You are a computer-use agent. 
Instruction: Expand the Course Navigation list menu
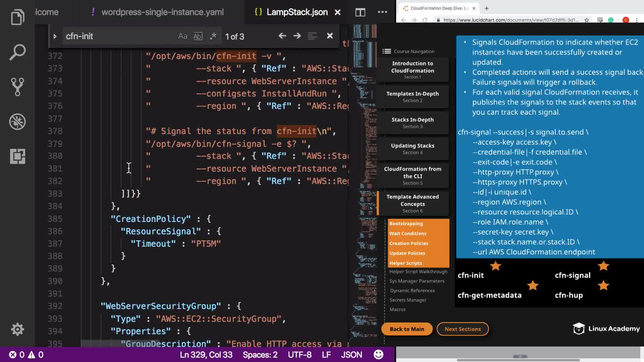[x=387, y=51]
